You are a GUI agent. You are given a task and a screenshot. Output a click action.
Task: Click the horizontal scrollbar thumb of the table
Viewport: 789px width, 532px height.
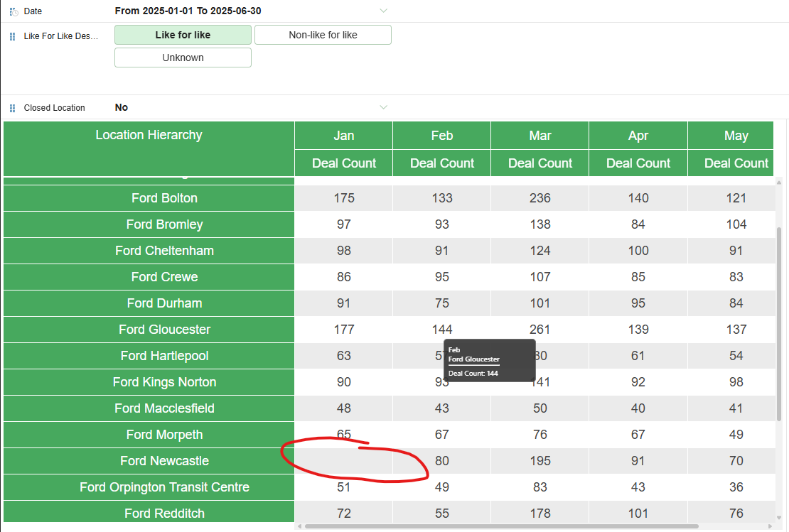[x=501, y=526]
